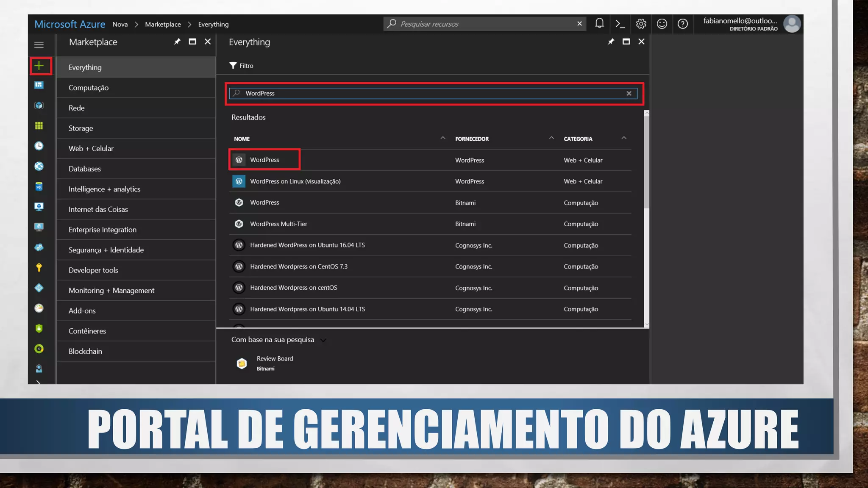Select the Blockchain category
The height and width of the screenshot is (488, 868).
coord(136,352)
